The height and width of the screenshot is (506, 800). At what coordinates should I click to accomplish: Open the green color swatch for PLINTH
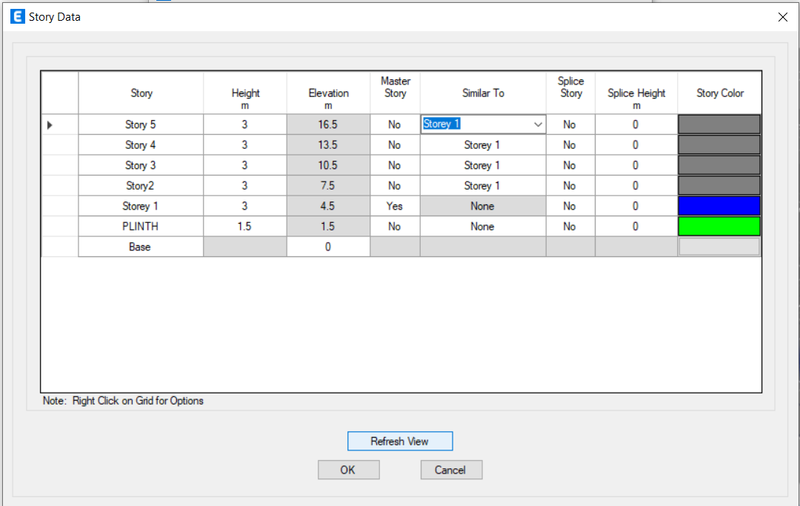tap(719, 226)
